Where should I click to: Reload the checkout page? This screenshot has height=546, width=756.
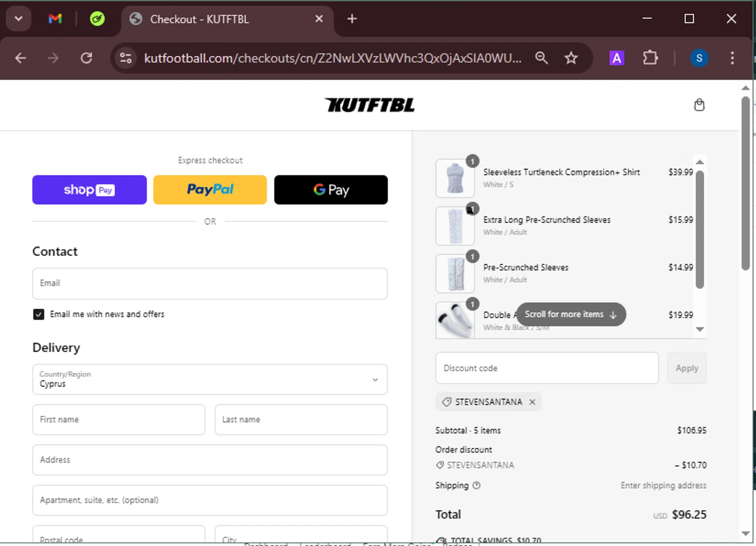pos(86,58)
